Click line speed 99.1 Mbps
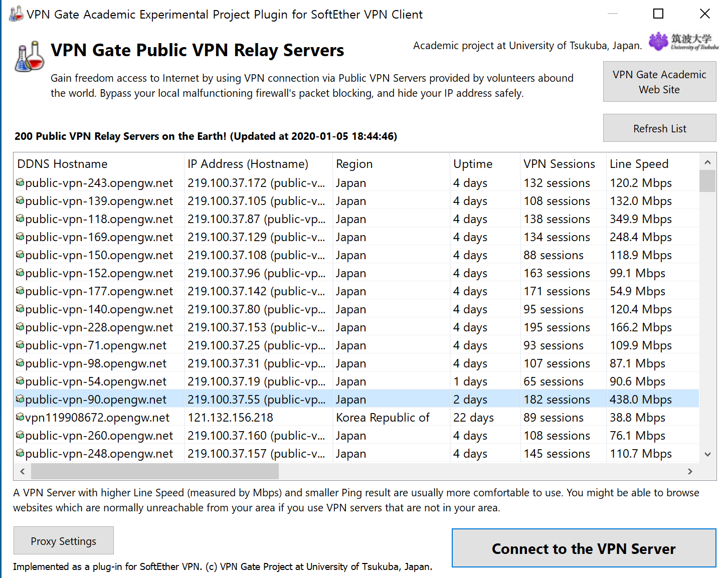Viewport: 728px width, 578px height. pyautogui.click(x=637, y=273)
